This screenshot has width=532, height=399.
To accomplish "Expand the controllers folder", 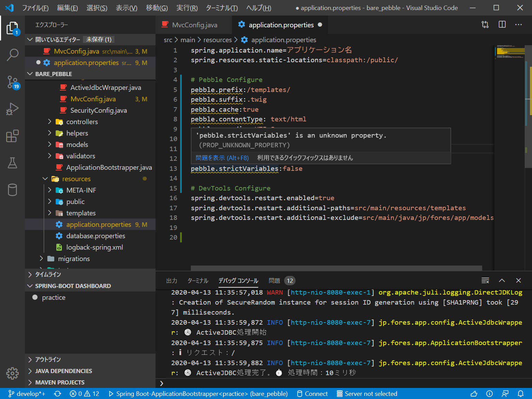I will pyautogui.click(x=50, y=122).
